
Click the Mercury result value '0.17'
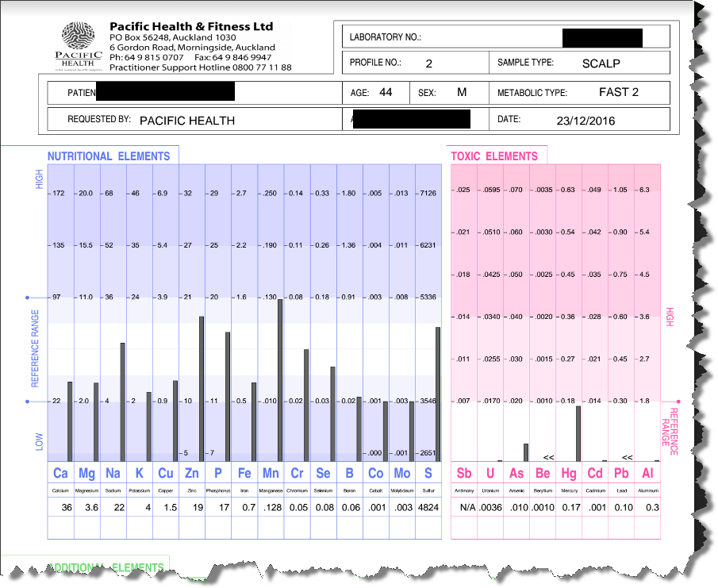point(571,507)
